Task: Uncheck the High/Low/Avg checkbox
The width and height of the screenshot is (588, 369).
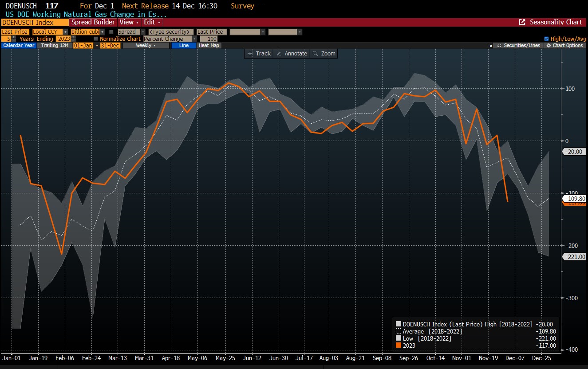Action: [546, 39]
